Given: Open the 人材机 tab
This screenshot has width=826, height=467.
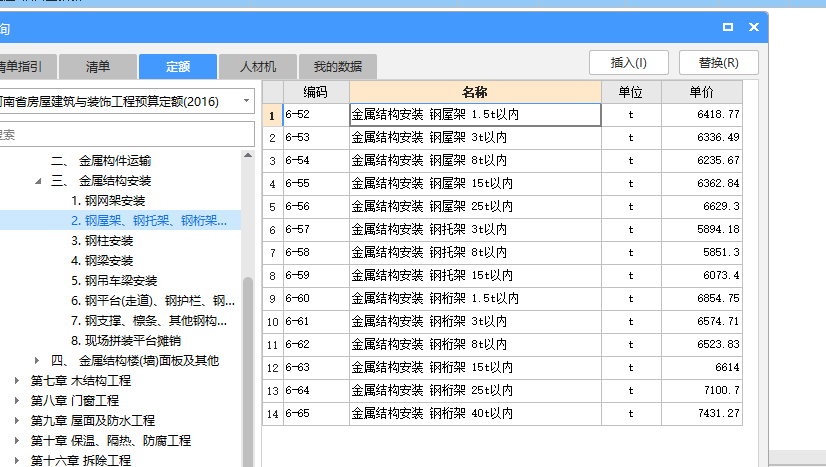Looking at the screenshot, I should point(258,67).
